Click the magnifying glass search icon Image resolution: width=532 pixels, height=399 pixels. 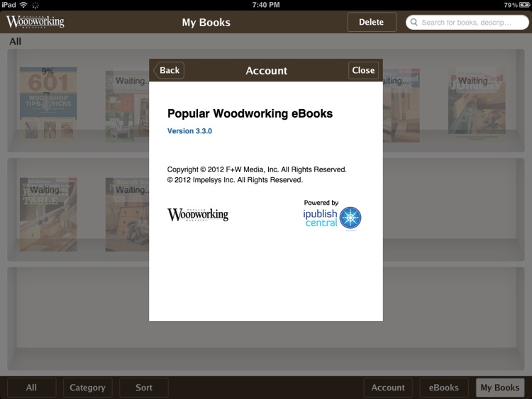pos(414,23)
